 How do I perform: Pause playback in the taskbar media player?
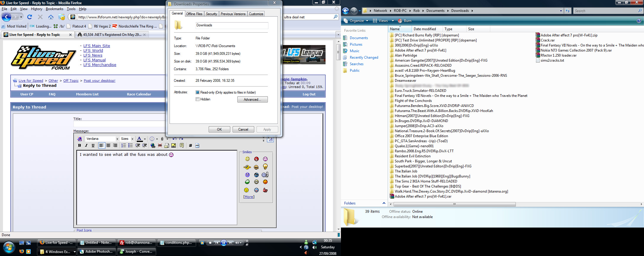click(224, 243)
